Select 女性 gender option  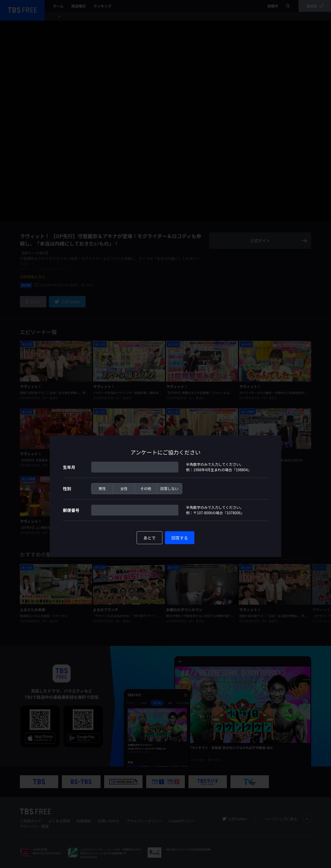(124, 488)
